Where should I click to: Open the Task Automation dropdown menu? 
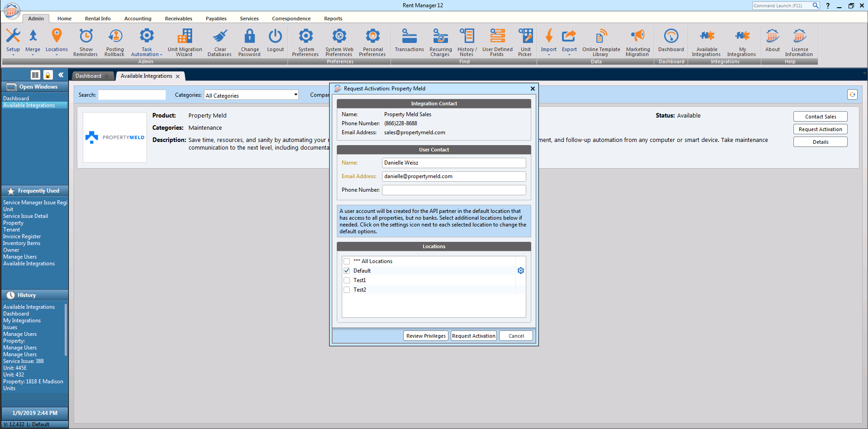(146, 54)
